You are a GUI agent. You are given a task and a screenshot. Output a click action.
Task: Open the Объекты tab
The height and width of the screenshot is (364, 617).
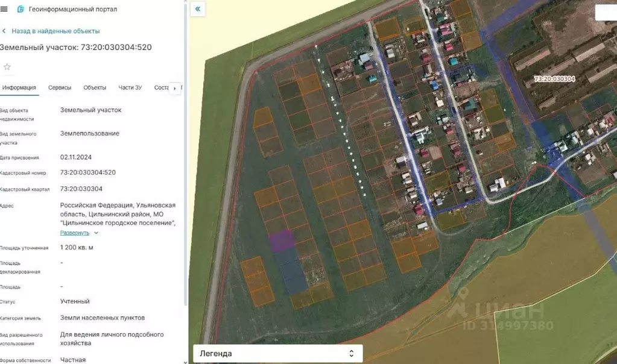[x=95, y=87]
